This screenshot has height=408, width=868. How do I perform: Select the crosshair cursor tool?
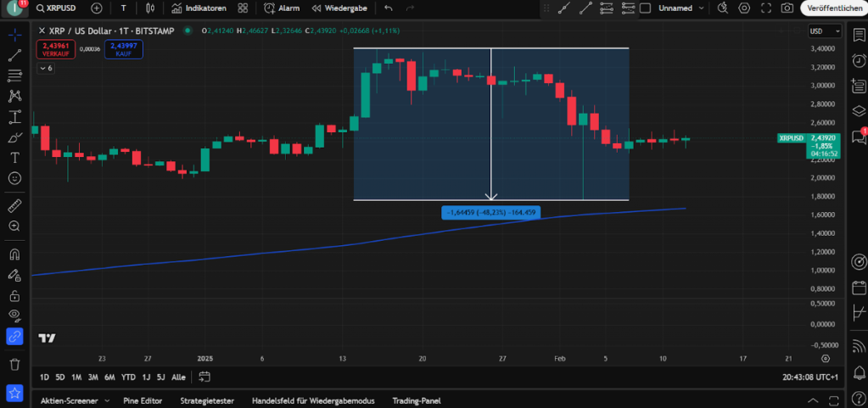15,34
